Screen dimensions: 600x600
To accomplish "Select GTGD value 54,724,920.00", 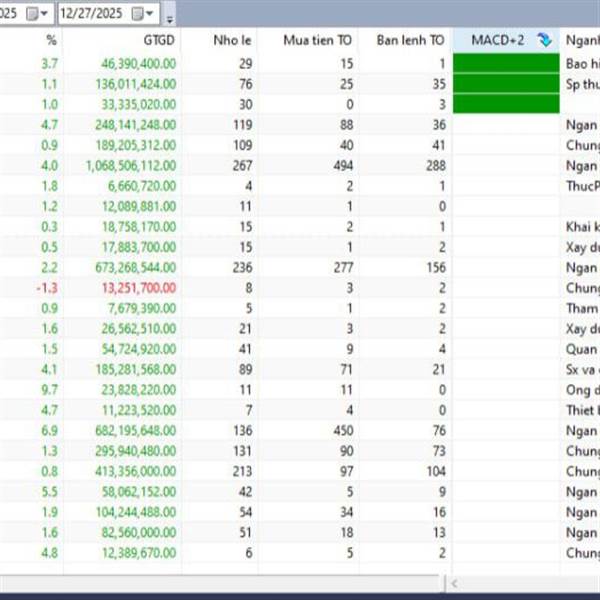I will point(139,349).
